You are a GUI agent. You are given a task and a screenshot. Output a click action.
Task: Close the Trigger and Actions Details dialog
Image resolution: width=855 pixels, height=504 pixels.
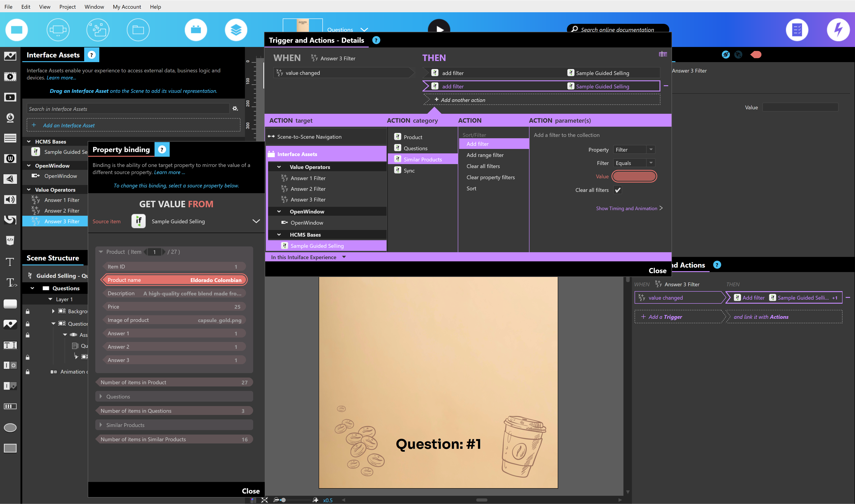coord(658,271)
